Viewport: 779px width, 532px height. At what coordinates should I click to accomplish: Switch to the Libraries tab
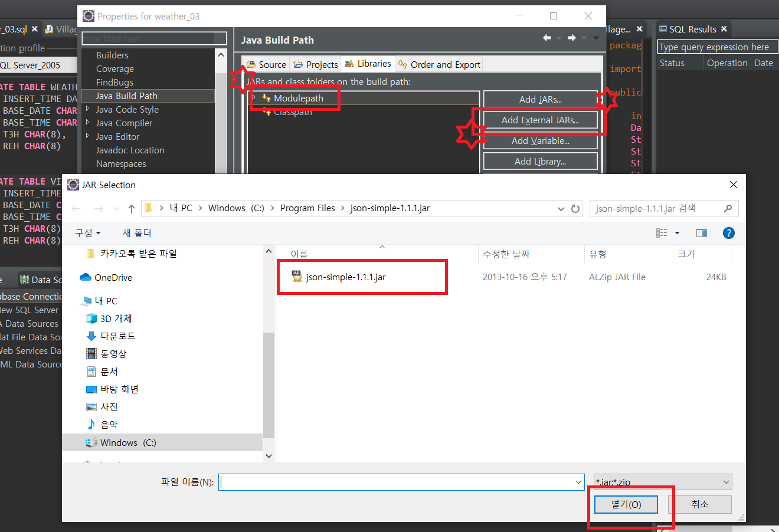368,64
